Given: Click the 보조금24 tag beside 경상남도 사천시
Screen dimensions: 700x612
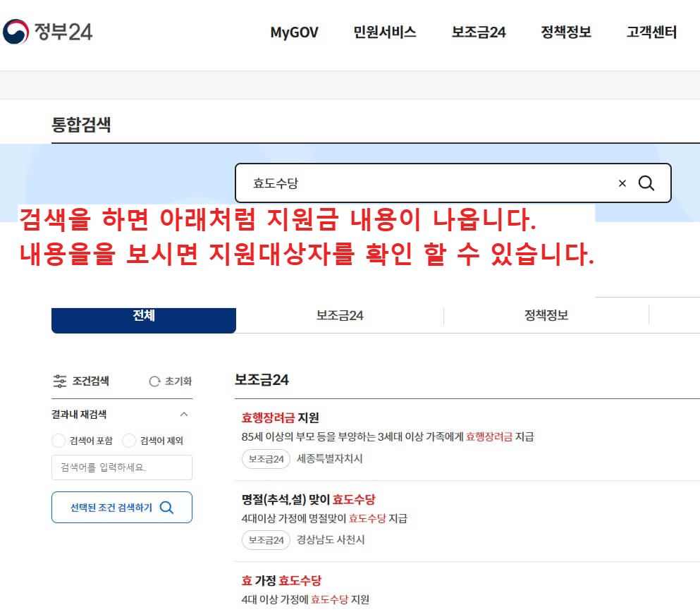Looking at the screenshot, I should 266,540.
